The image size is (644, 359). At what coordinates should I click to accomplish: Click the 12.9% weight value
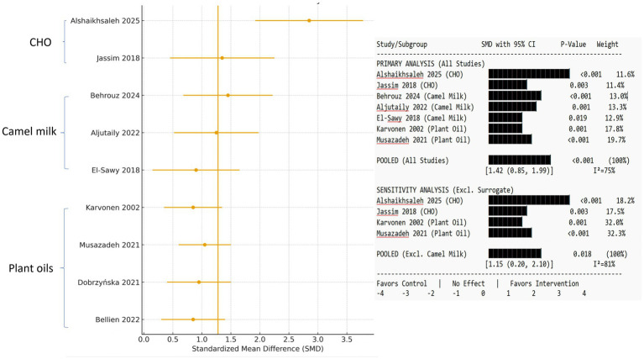615,118
